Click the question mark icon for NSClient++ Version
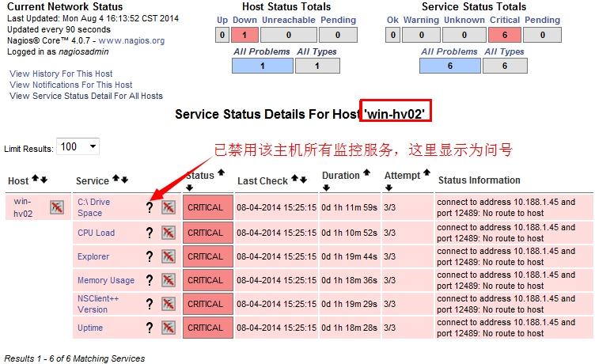Viewport: 595px width, 364px height. pyautogui.click(x=150, y=304)
